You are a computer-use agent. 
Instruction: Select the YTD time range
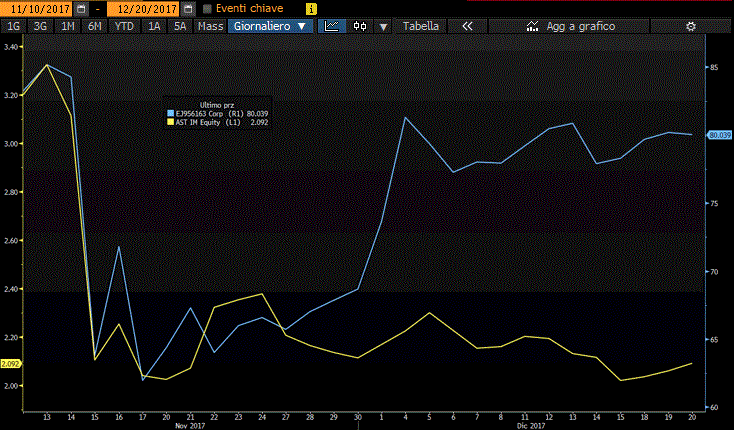[123, 26]
